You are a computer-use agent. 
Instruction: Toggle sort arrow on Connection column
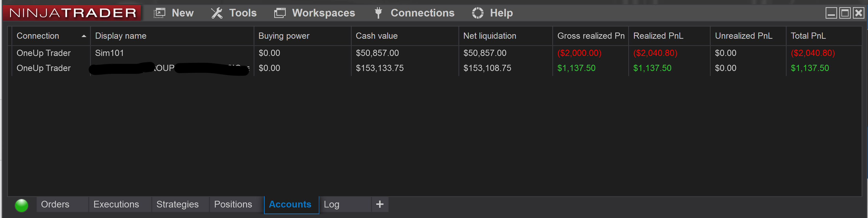[x=84, y=36]
